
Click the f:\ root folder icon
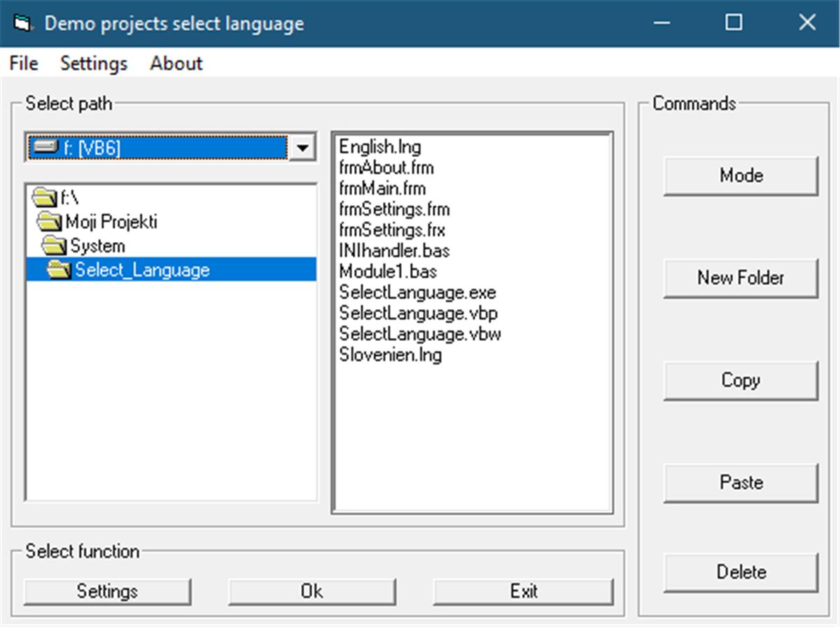coord(45,199)
